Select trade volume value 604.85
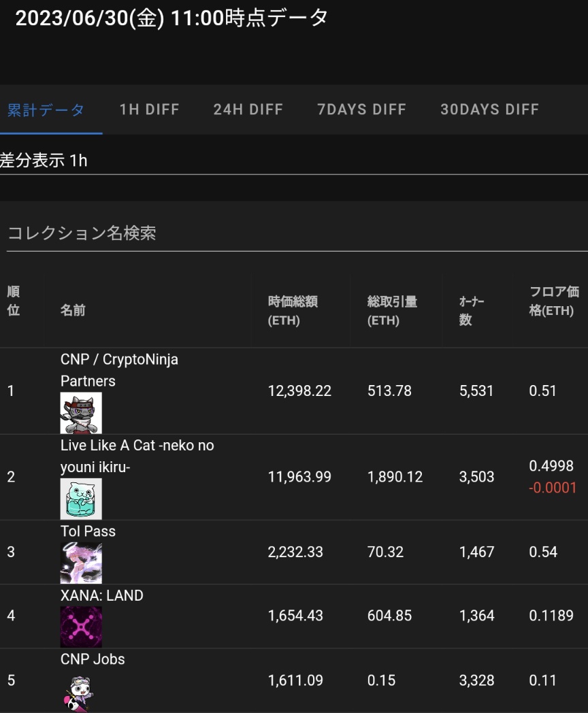Image resolution: width=588 pixels, height=713 pixels. coord(389,615)
